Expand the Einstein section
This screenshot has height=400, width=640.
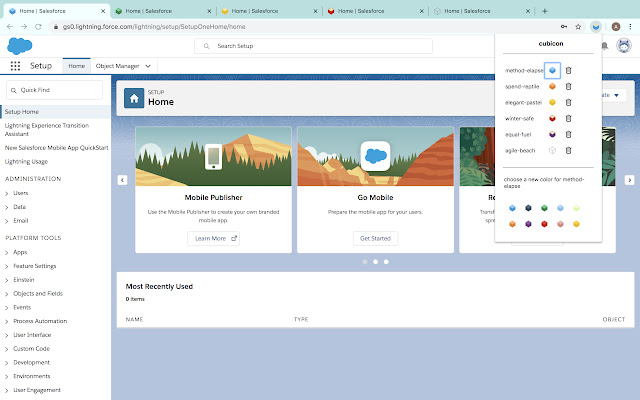(x=7, y=280)
